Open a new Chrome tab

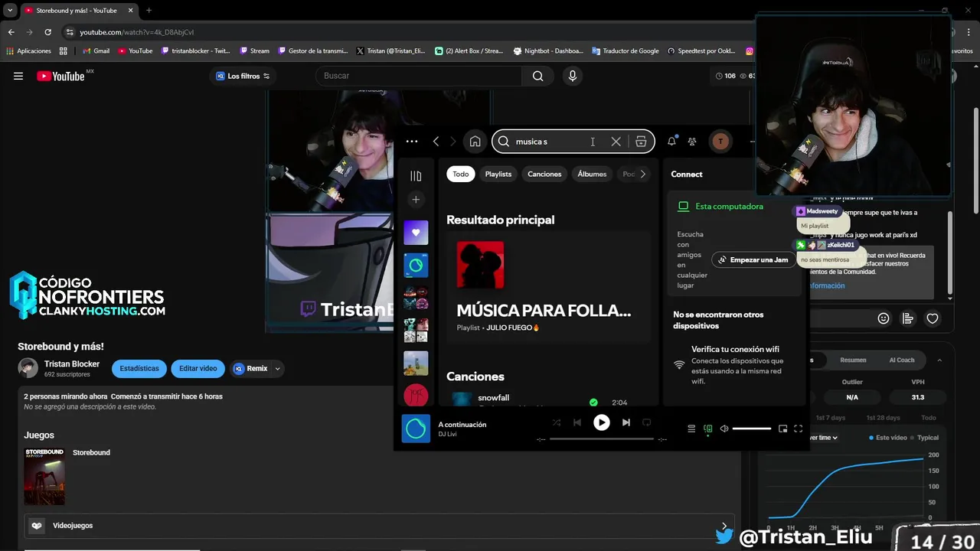point(149,11)
